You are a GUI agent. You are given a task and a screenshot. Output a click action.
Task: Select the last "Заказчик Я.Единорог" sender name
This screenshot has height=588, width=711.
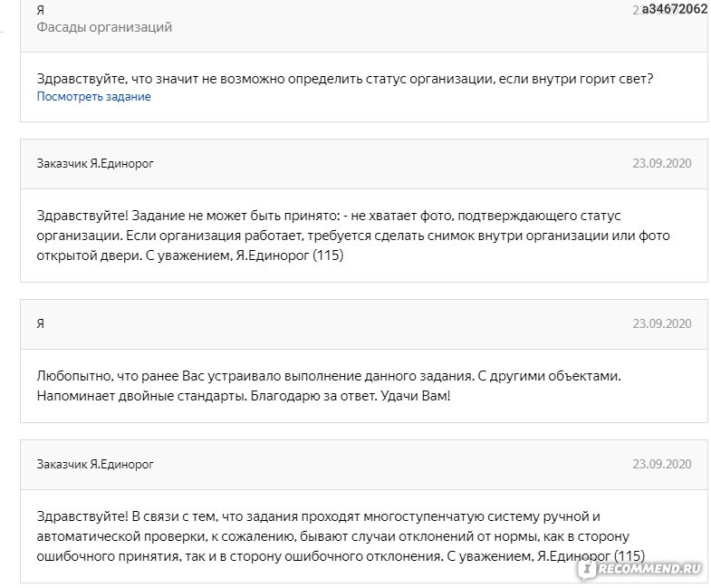tap(95, 464)
